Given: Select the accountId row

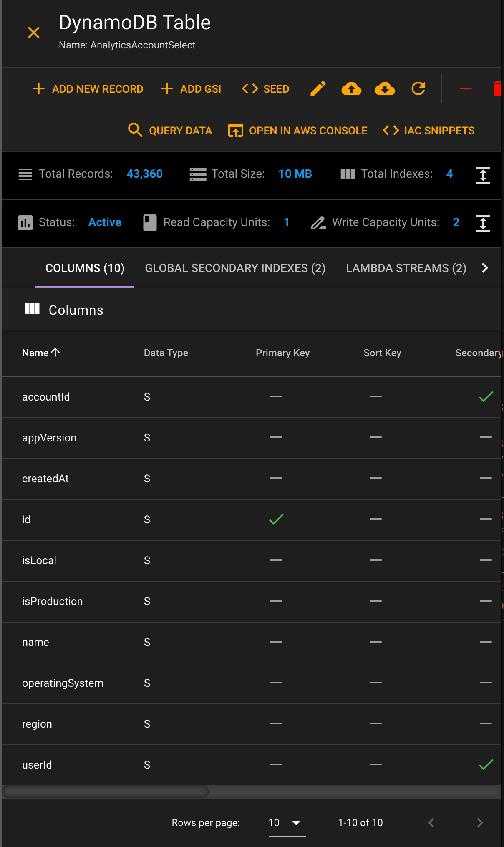Looking at the screenshot, I should click(251, 397).
